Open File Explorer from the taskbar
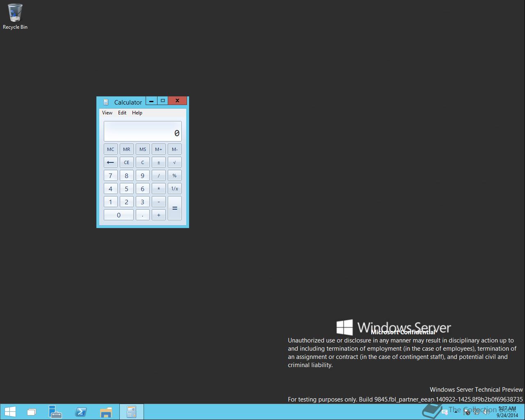This screenshot has height=420, width=525. click(x=106, y=412)
